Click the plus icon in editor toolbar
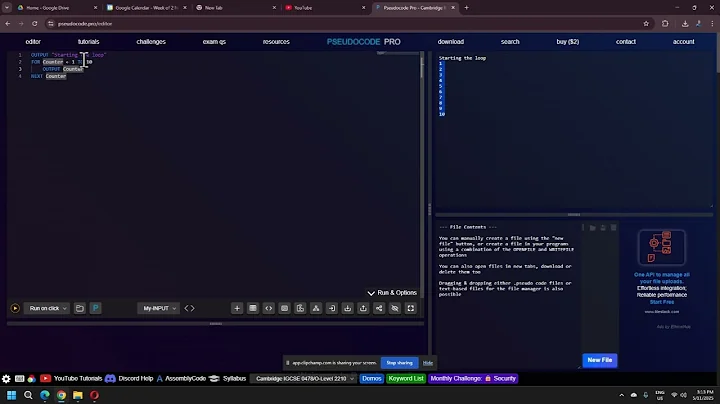 click(x=237, y=309)
